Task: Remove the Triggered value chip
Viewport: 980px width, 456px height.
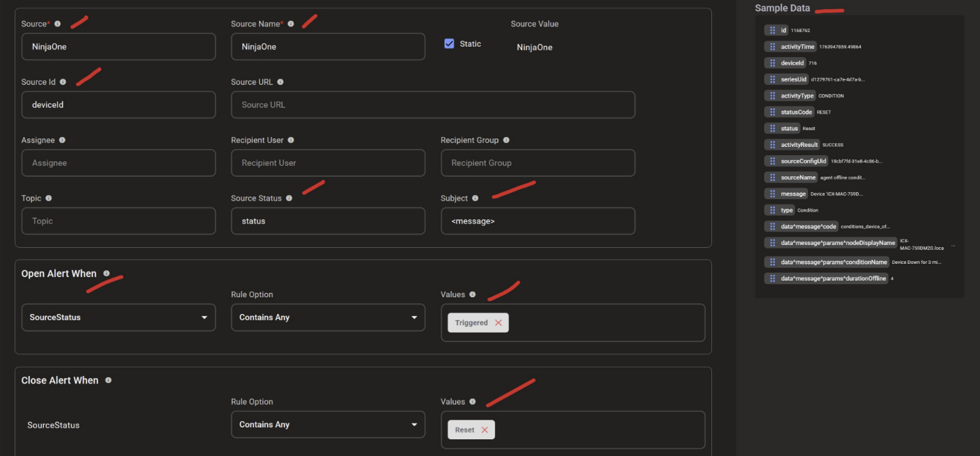Action: (x=498, y=323)
